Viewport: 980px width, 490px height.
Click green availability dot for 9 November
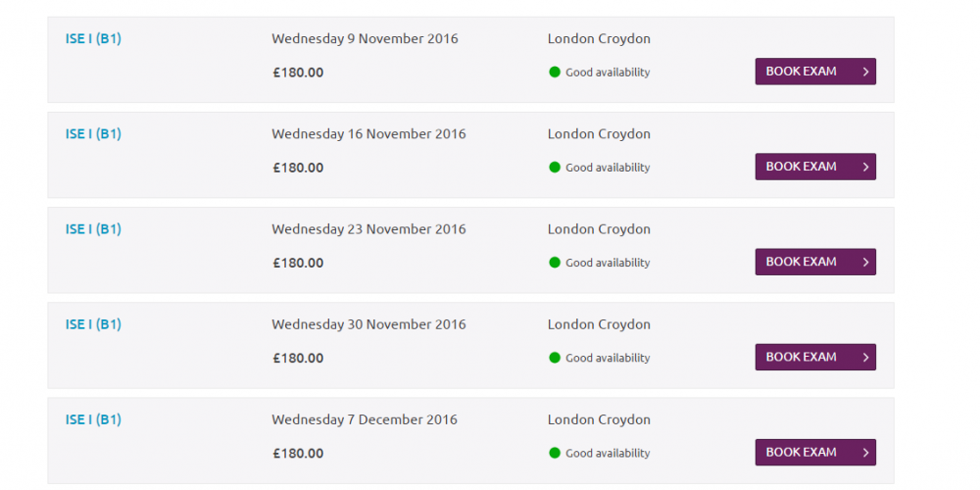pyautogui.click(x=555, y=72)
